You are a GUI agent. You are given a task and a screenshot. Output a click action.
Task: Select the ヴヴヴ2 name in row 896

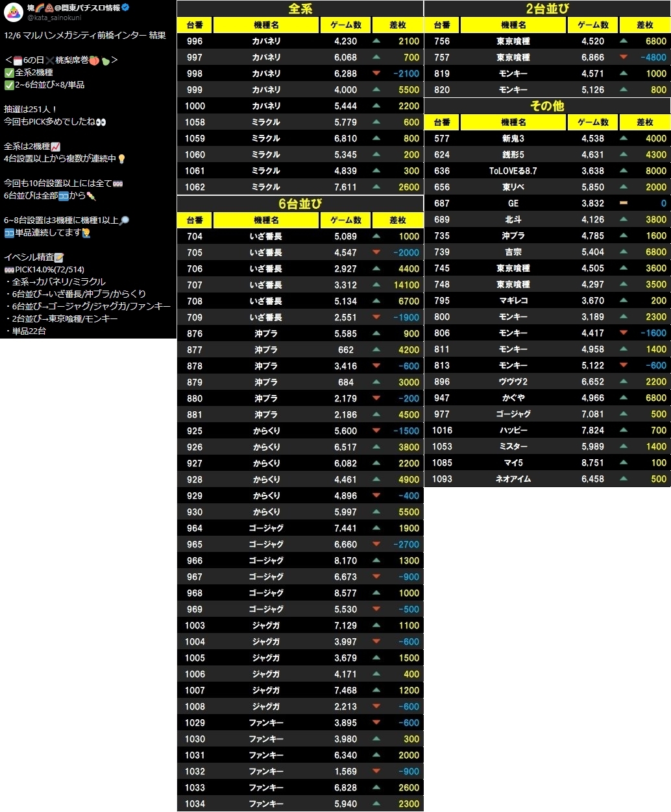point(513,381)
